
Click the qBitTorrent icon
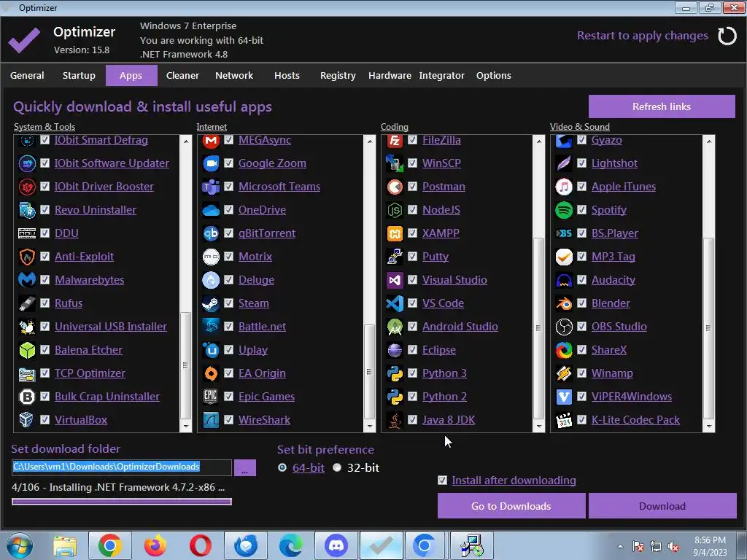[211, 233]
